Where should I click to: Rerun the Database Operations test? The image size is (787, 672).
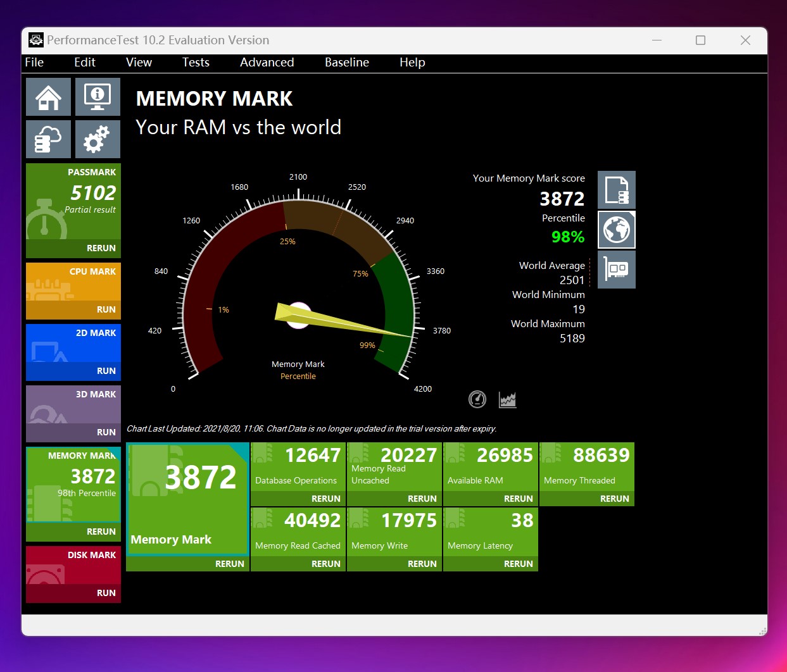pyautogui.click(x=325, y=499)
